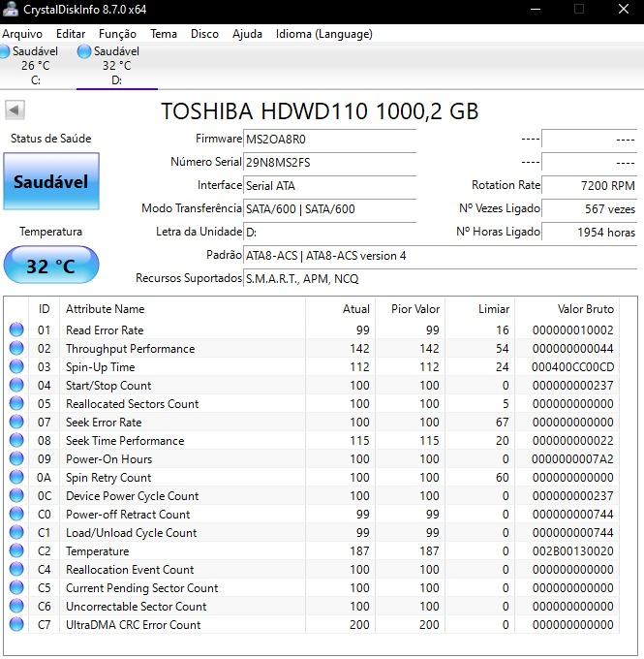644x659 pixels.
Task: Click the Atual column header
Action: (x=340, y=309)
